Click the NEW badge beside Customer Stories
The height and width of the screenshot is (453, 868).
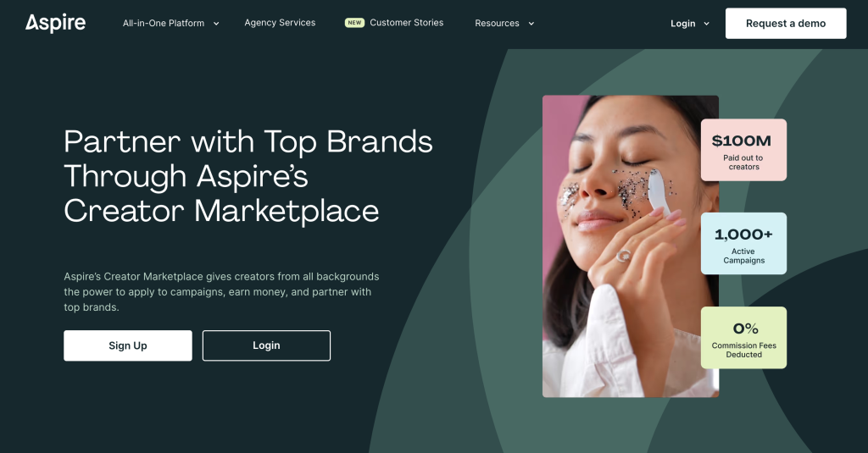point(354,23)
